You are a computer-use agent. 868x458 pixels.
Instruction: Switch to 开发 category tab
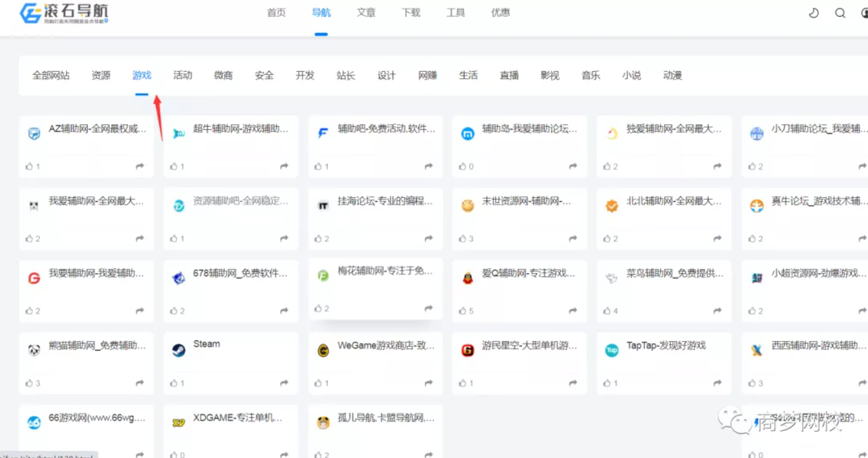pyautogui.click(x=305, y=76)
